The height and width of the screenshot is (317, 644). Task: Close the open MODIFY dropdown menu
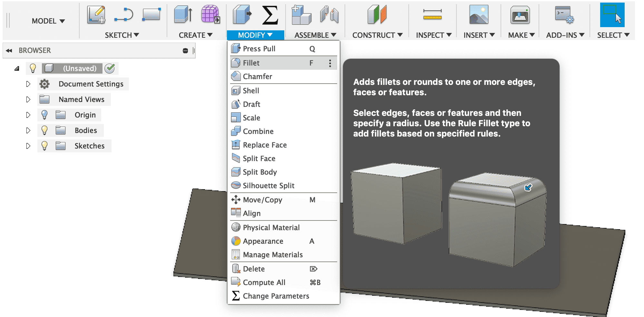point(255,35)
